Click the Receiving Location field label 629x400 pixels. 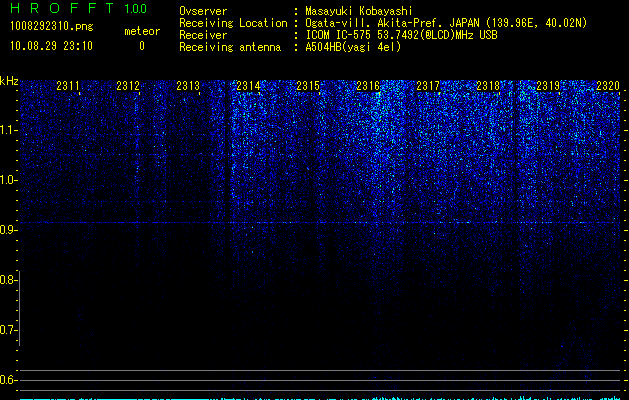pyautogui.click(x=233, y=23)
